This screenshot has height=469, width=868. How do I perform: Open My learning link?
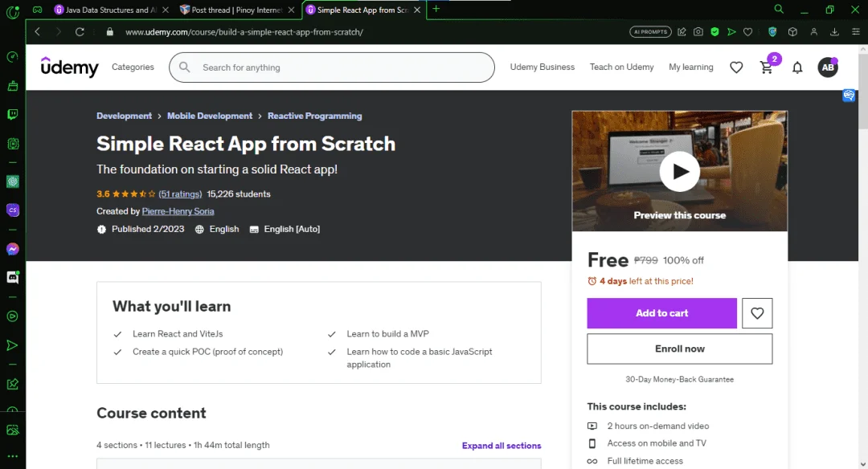pos(691,67)
